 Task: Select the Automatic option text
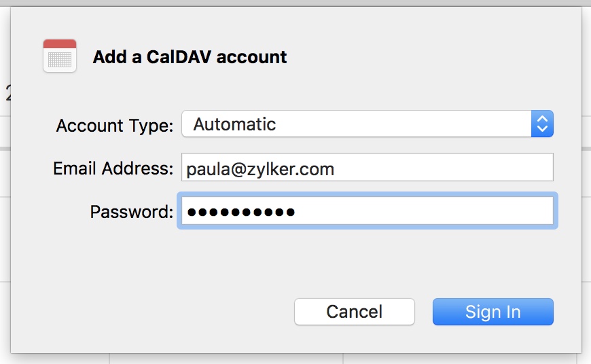[x=234, y=125]
